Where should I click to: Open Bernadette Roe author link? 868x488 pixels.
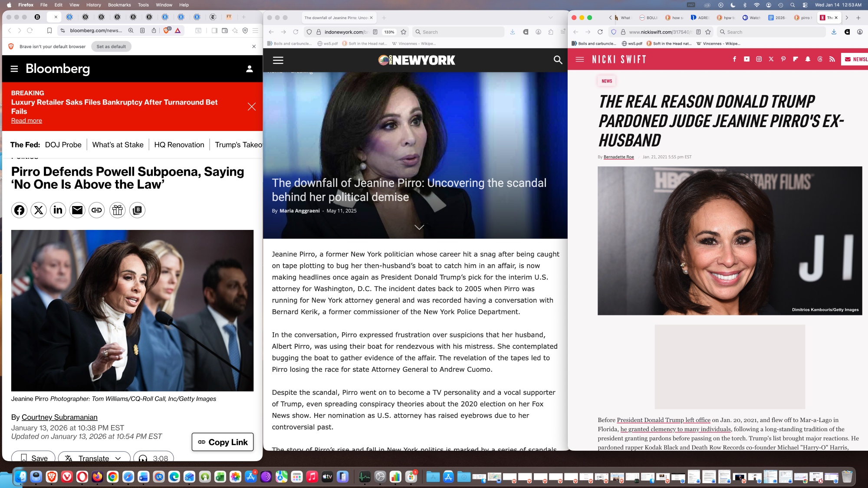[x=618, y=157]
